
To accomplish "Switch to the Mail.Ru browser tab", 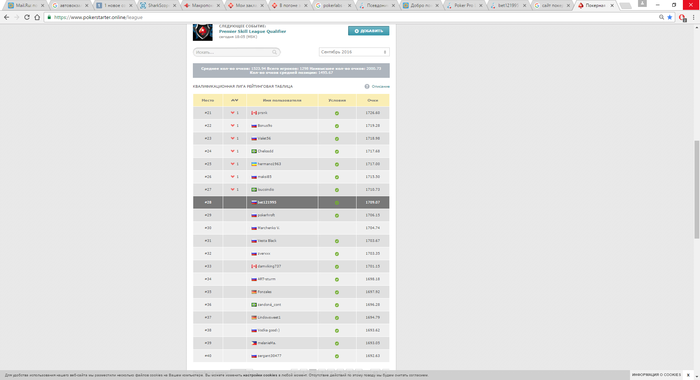I will [25, 5].
